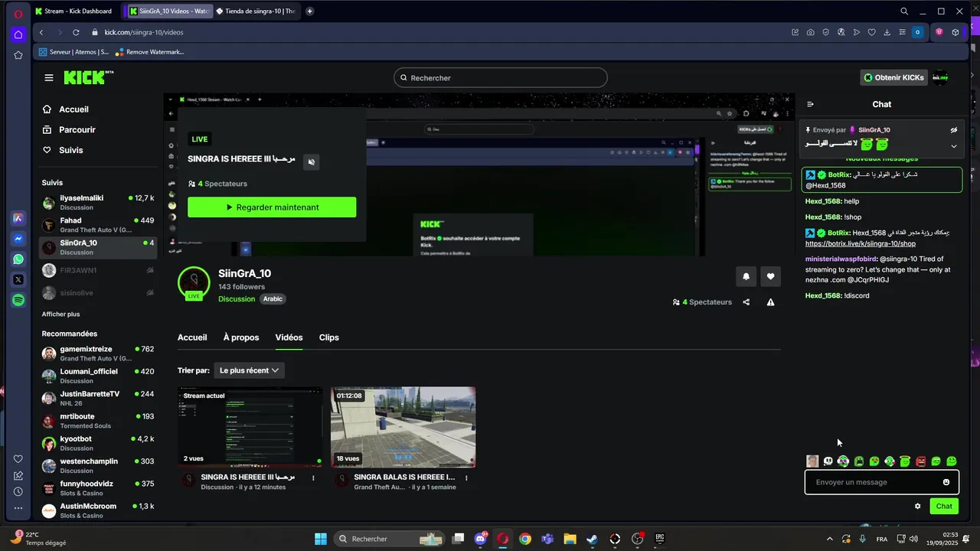
Task: Open Opera extensions cube icon
Action: click(955, 32)
